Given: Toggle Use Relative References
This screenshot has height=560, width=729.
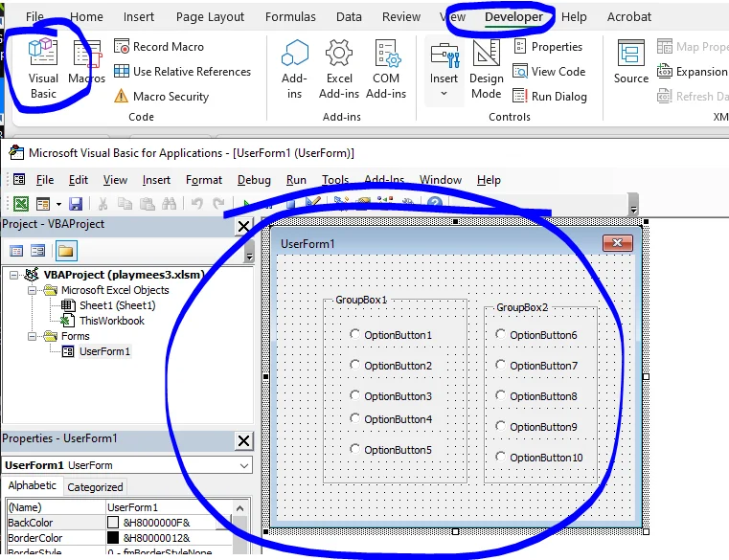Looking at the screenshot, I should pos(182,71).
